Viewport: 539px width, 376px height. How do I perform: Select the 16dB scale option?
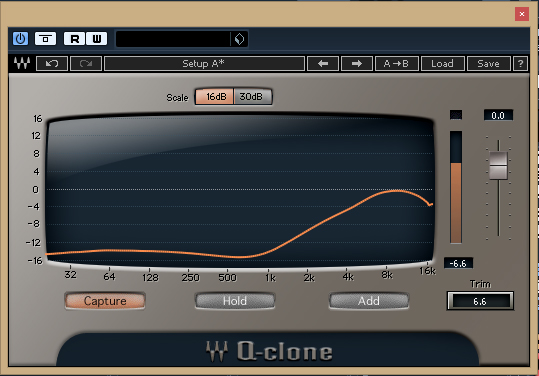[215, 97]
